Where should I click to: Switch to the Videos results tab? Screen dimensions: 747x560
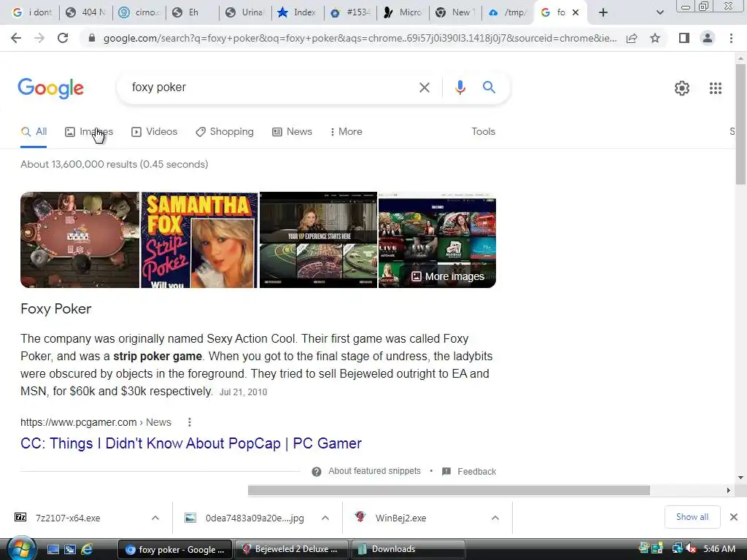pyautogui.click(x=155, y=131)
